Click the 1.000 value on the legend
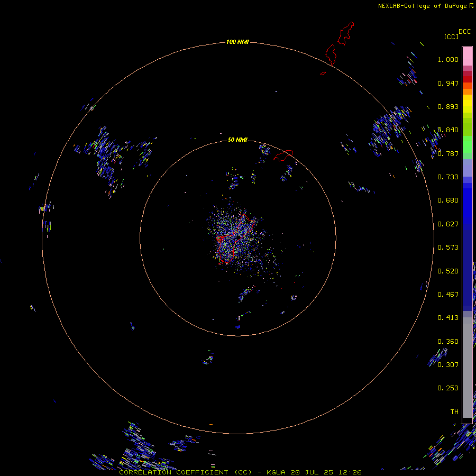The image size is (476, 476). pos(448,59)
